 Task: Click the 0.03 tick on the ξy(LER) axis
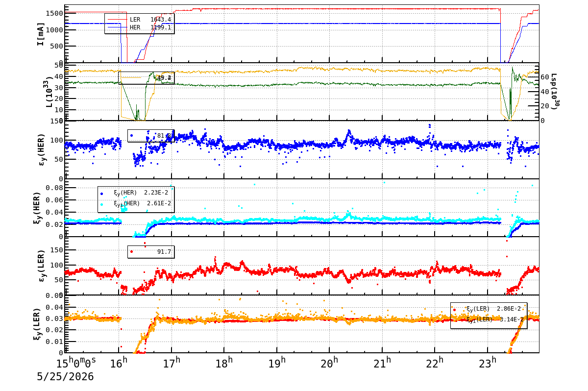tap(55, 318)
